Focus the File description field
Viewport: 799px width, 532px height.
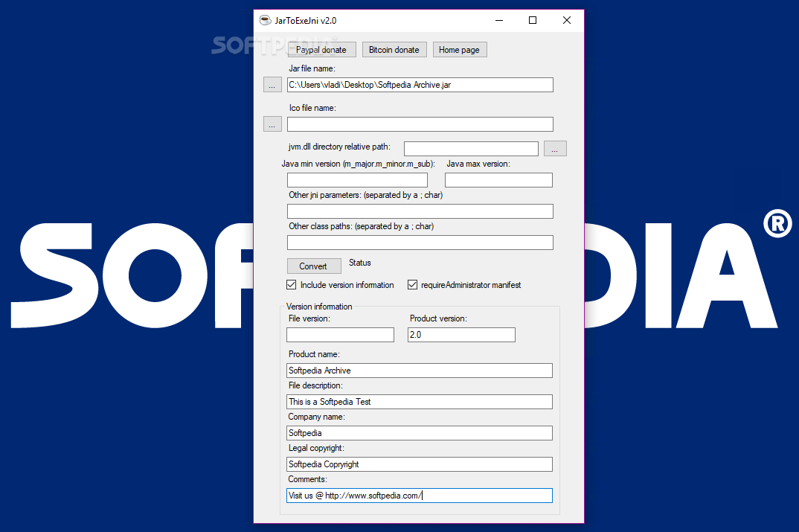tap(420, 402)
